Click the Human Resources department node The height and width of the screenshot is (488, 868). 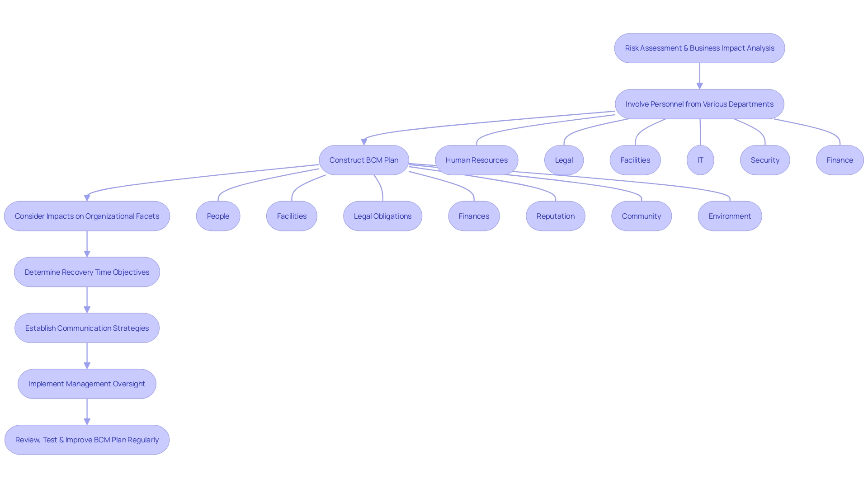(x=476, y=160)
